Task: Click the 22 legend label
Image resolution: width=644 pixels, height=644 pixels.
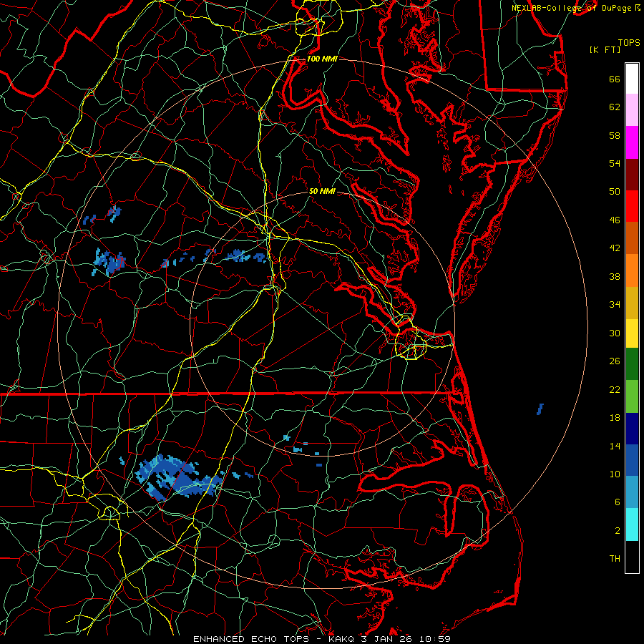Action: [615, 389]
